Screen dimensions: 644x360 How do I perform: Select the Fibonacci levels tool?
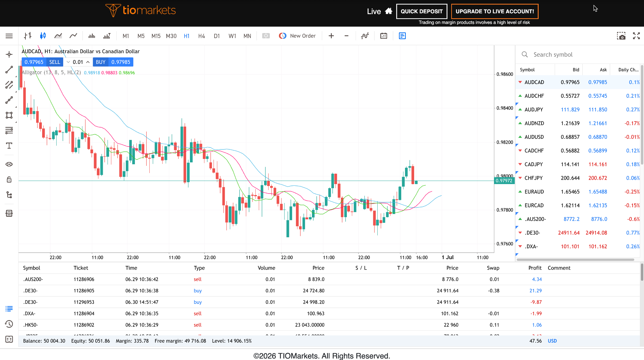pyautogui.click(x=9, y=130)
